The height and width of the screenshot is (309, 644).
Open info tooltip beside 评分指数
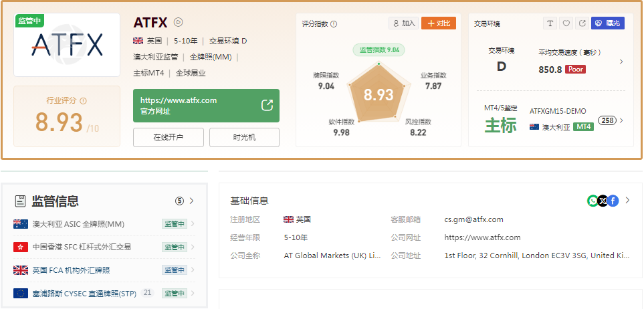coord(334,24)
